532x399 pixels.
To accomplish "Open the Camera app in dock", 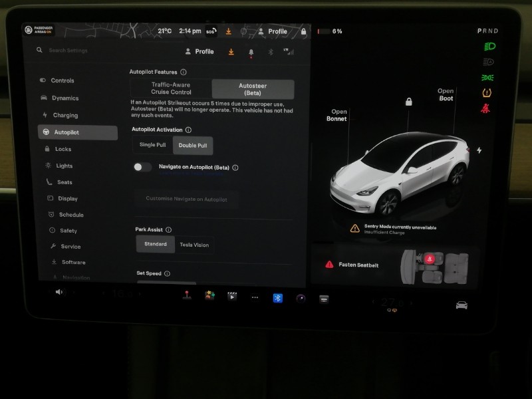I will coord(301,299).
